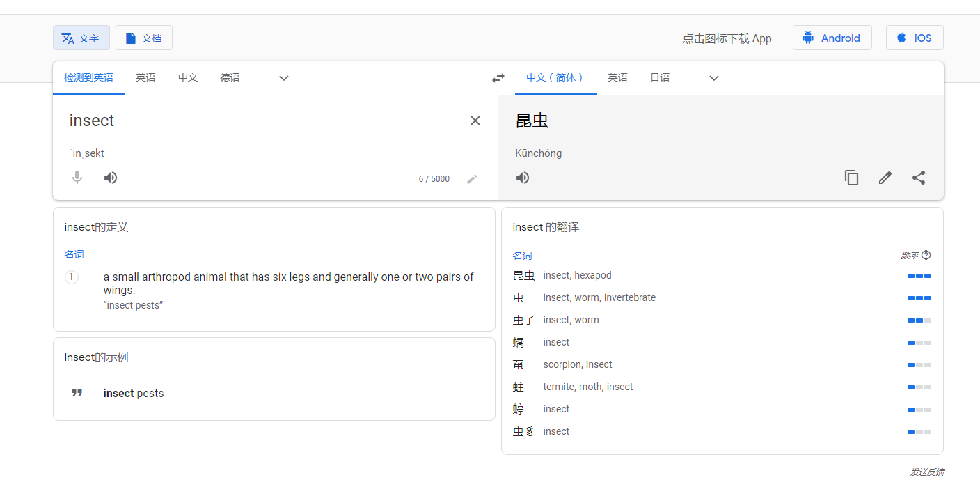This screenshot has width=980, height=503.
Task: Select 日语 as the target language
Action: tap(660, 77)
